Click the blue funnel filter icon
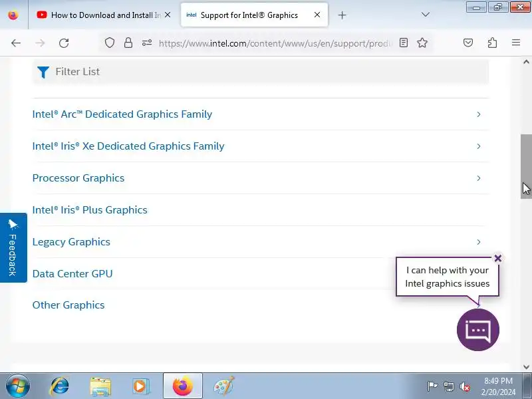The image size is (532, 399). [43, 72]
